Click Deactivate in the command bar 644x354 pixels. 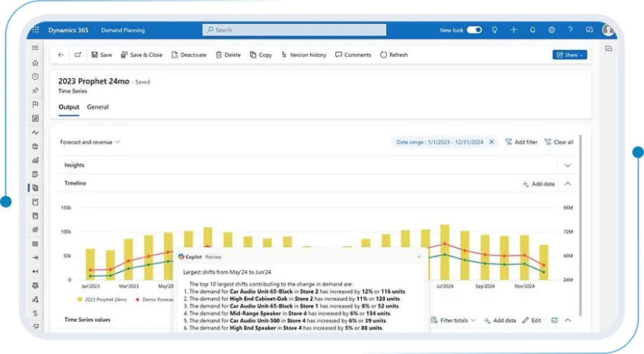[x=189, y=55]
